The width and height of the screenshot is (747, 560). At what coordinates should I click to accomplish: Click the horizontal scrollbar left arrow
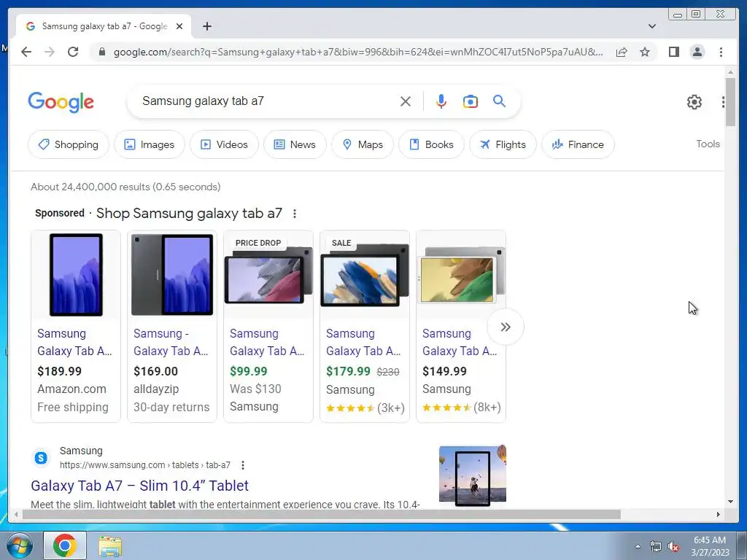[16, 514]
